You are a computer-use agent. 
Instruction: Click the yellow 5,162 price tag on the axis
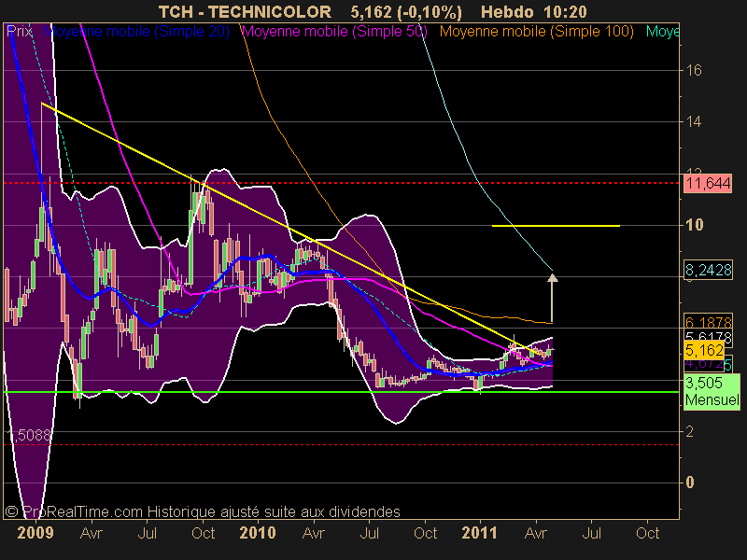(x=705, y=351)
